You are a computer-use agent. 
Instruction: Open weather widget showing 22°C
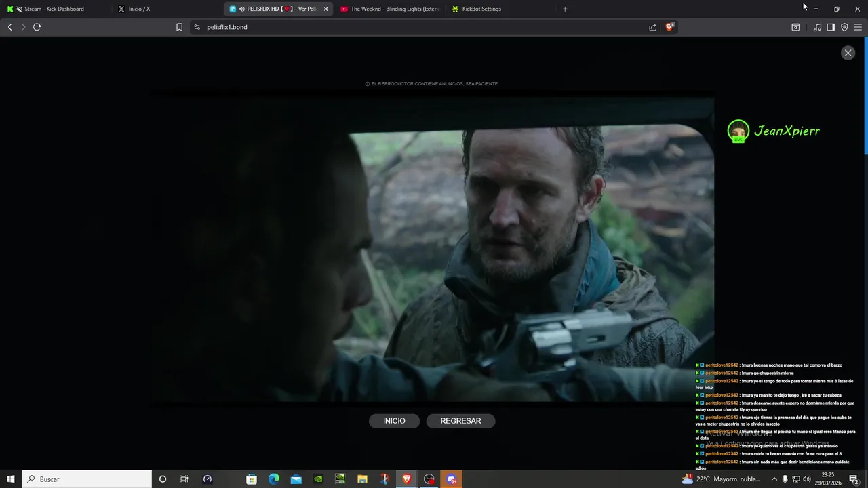[722, 479]
